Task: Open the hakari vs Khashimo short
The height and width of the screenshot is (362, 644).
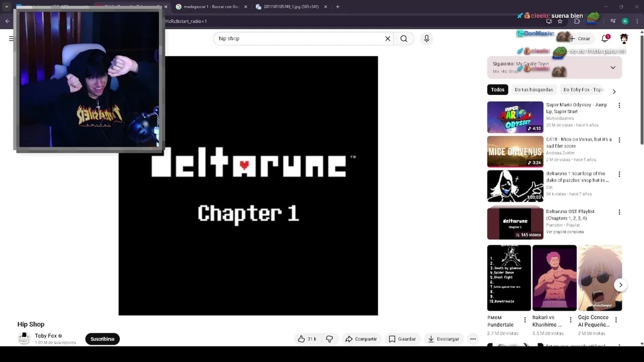Action: [554, 278]
